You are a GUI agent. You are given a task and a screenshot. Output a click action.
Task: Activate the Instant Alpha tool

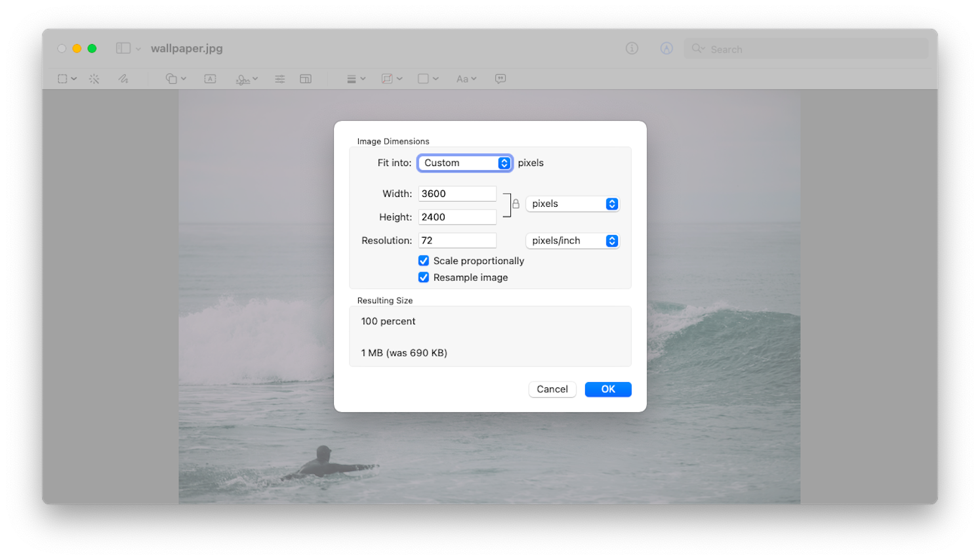click(x=94, y=78)
